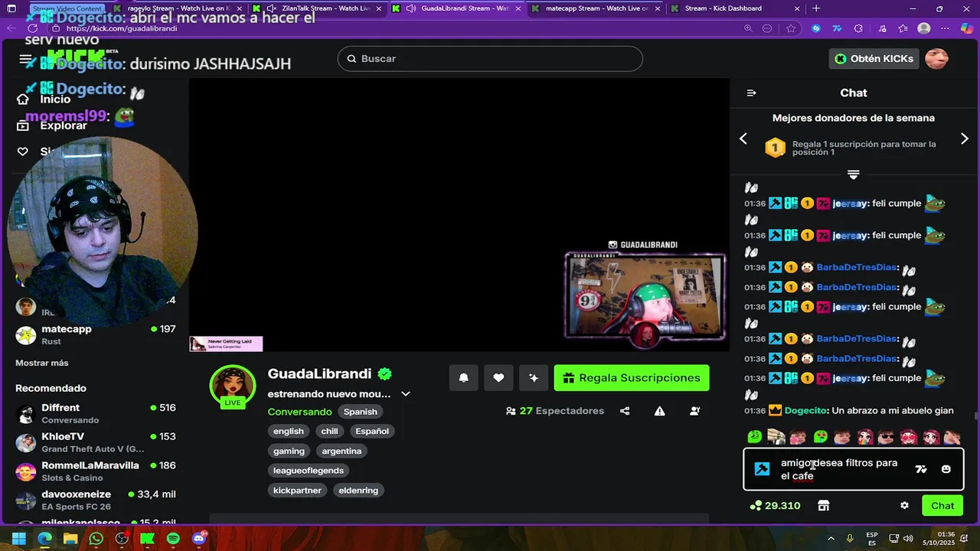This screenshot has width=980, height=551.
Task: Click the leagueoflegends tag
Action: click(309, 471)
